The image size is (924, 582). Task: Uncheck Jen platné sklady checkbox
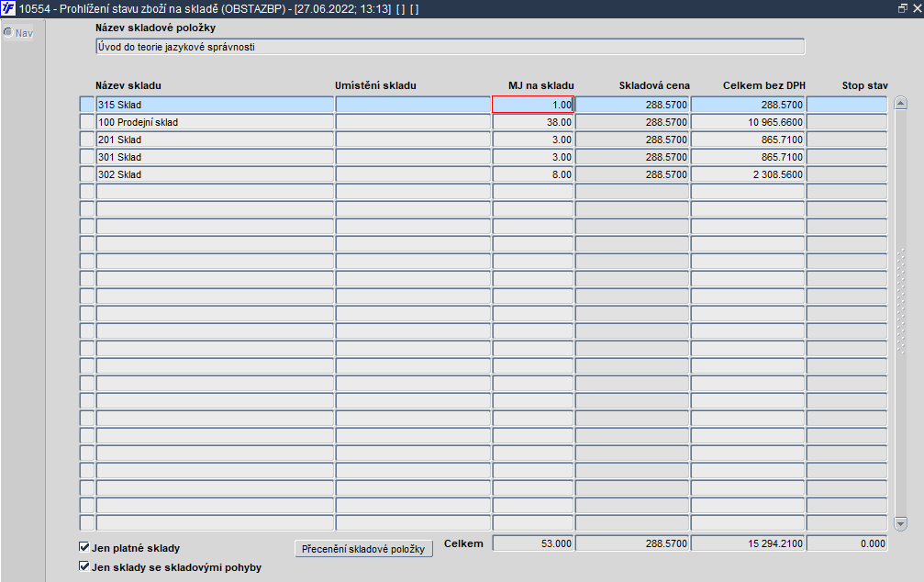pyautogui.click(x=83, y=547)
